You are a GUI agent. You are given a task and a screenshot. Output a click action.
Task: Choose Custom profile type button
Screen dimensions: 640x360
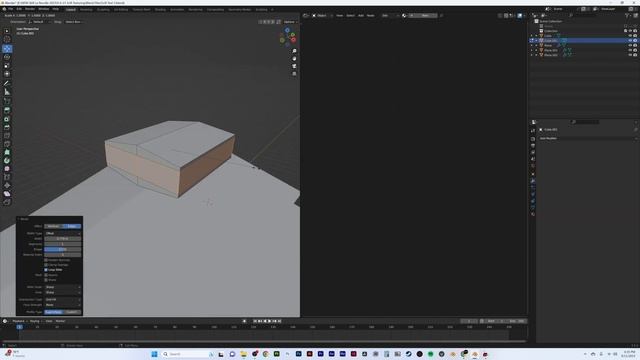(72, 312)
